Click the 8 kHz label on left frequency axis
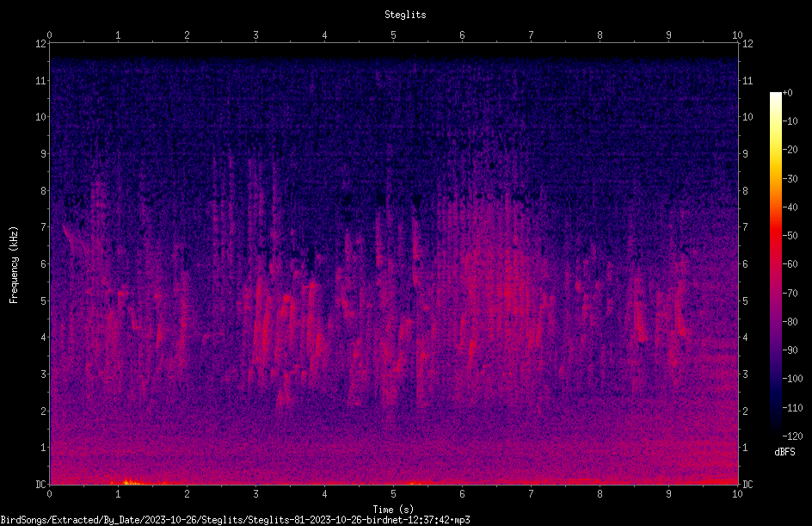 click(44, 190)
